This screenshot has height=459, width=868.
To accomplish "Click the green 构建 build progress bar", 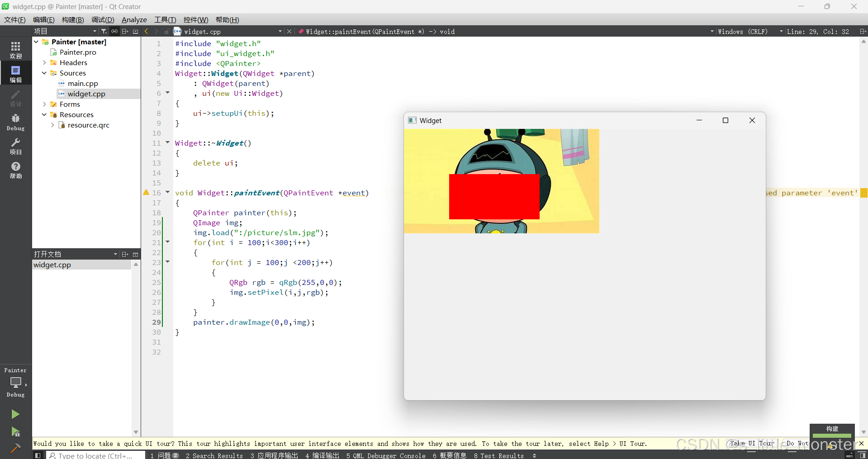I will [x=832, y=436].
